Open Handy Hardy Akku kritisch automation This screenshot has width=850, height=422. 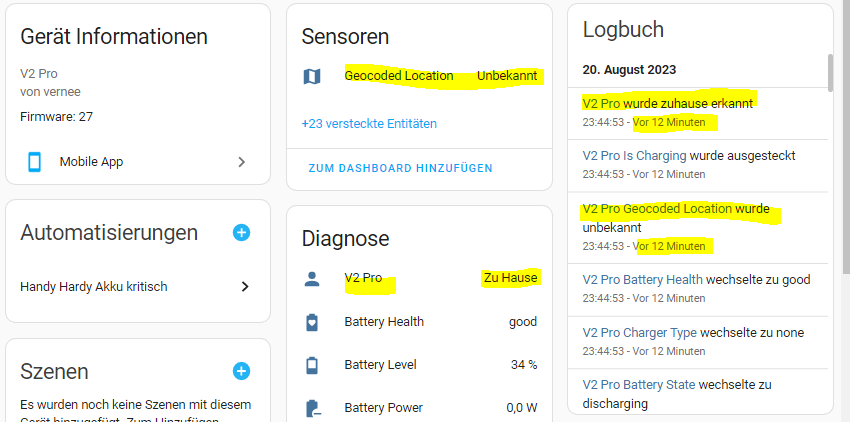(138, 286)
